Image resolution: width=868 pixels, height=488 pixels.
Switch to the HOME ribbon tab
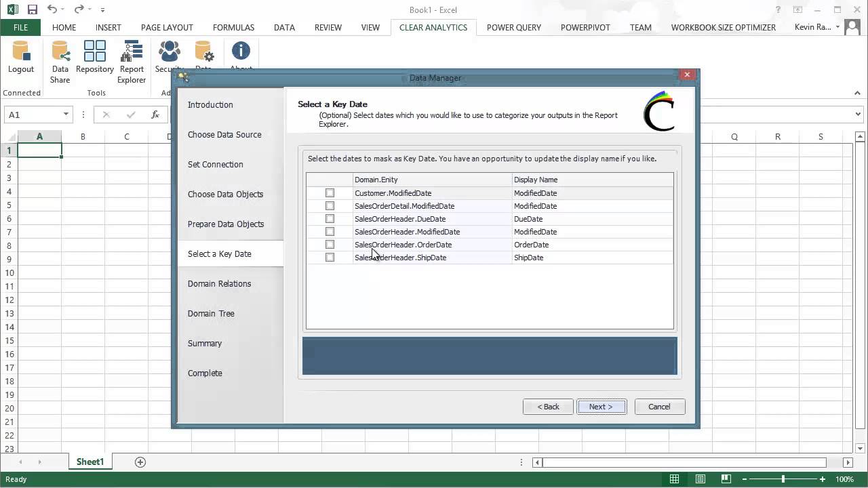point(64,27)
